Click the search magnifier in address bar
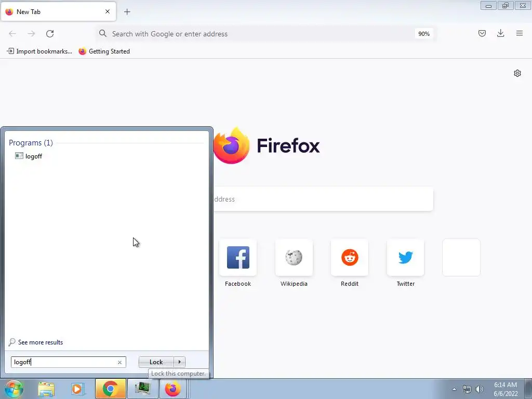This screenshot has width=532, height=399. point(103,33)
